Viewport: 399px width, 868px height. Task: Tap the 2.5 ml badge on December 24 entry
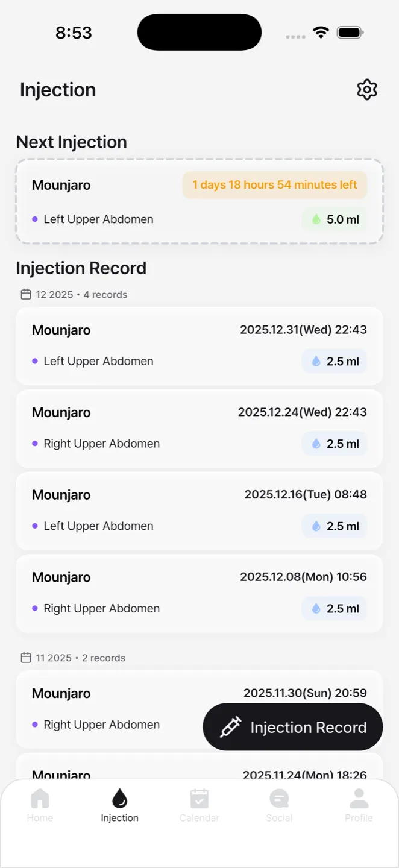334,444
